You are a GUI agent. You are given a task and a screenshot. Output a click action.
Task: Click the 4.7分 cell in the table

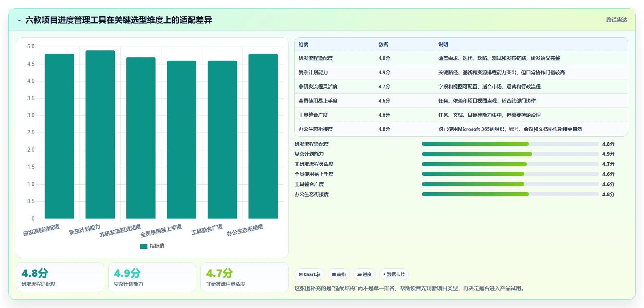point(384,87)
